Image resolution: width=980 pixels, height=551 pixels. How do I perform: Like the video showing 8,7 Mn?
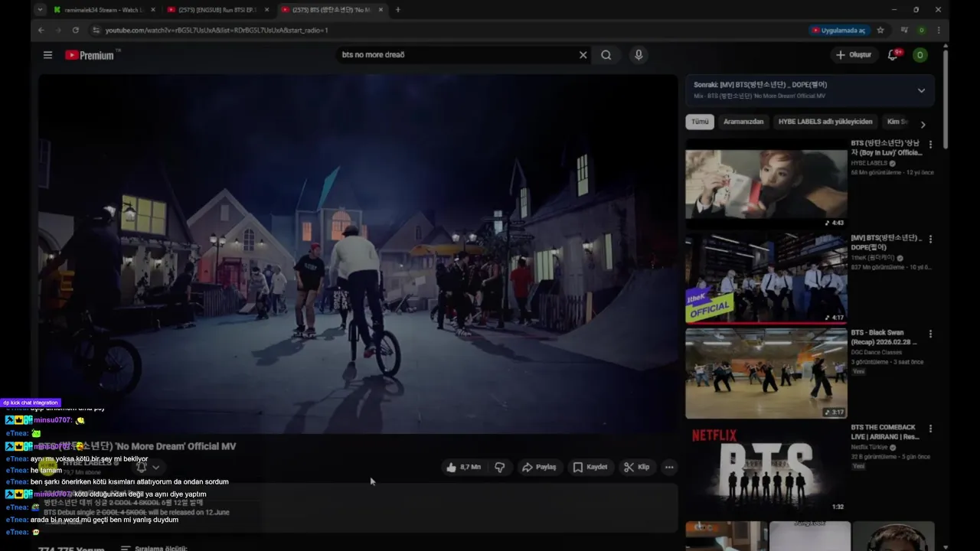[x=463, y=467]
